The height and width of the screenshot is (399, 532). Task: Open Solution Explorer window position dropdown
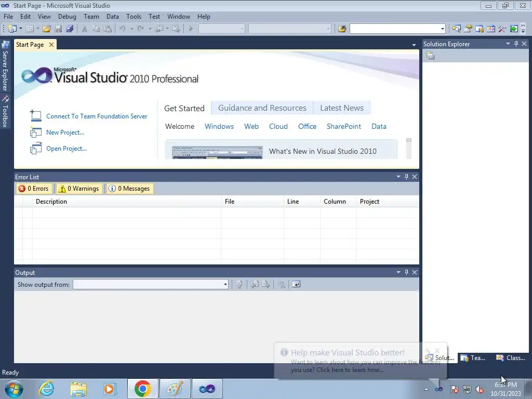(508, 44)
